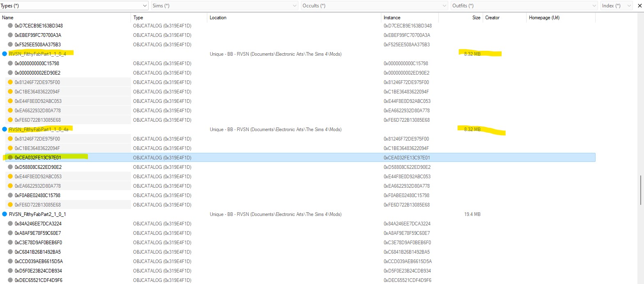The height and width of the screenshot is (284, 644).
Task: Select name cell 0x84A246EE7DCA3224
Action: point(38,223)
